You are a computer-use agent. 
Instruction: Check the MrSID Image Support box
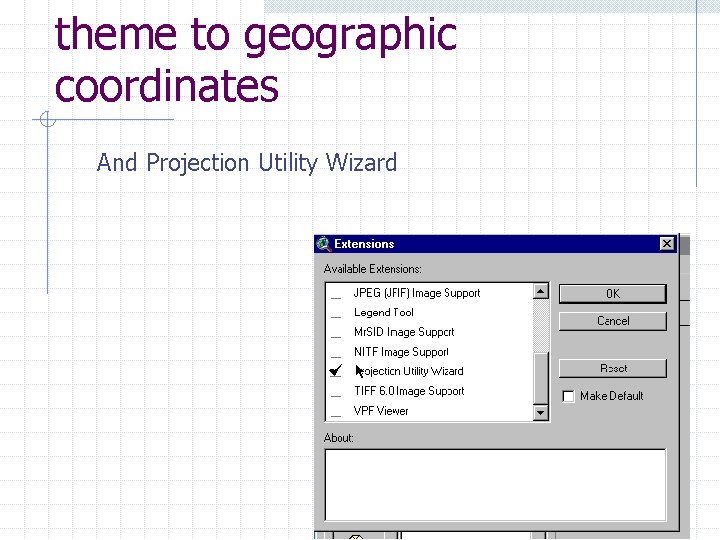pos(336,332)
